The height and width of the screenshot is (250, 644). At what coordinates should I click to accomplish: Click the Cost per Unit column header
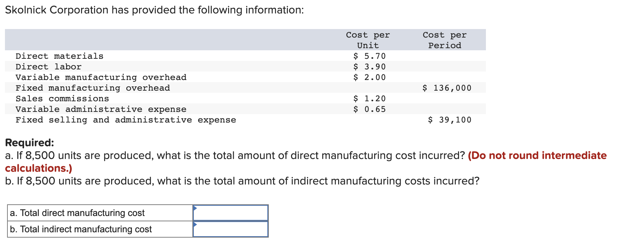(x=367, y=40)
